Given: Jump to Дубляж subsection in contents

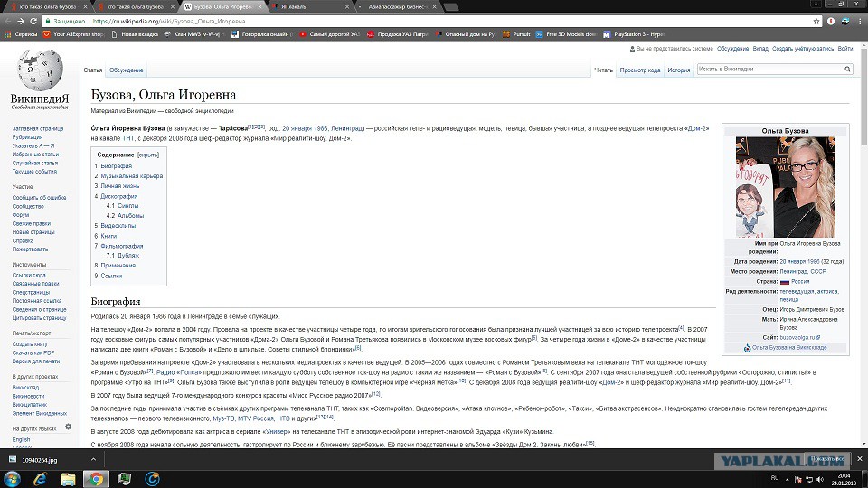Looking at the screenshot, I should pos(127,256).
